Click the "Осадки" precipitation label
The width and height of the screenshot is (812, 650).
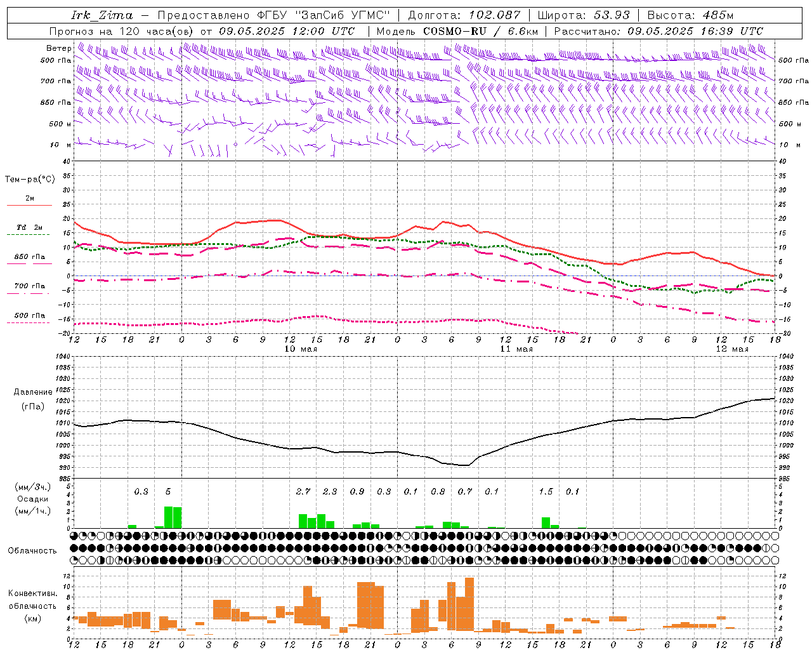tap(32, 500)
